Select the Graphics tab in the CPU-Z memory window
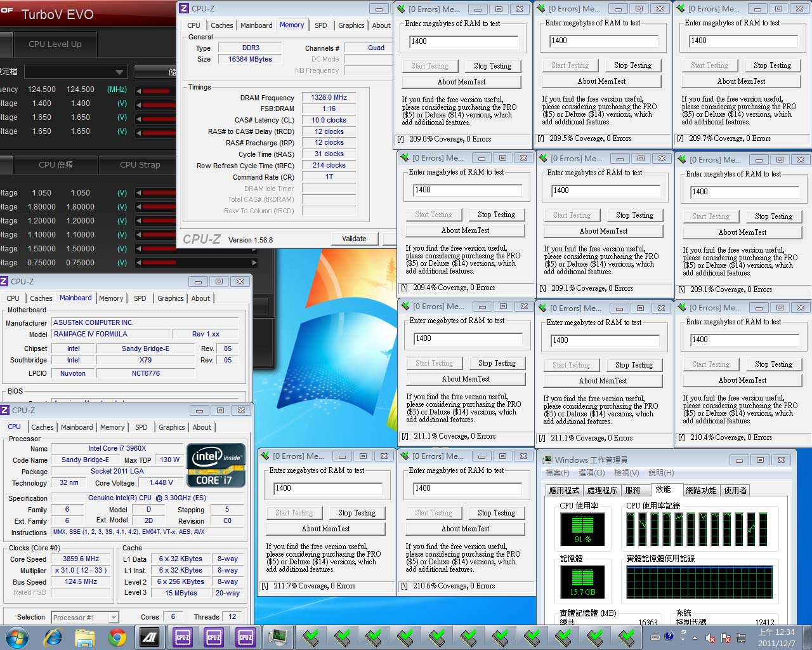This screenshot has height=650, width=812. click(351, 25)
